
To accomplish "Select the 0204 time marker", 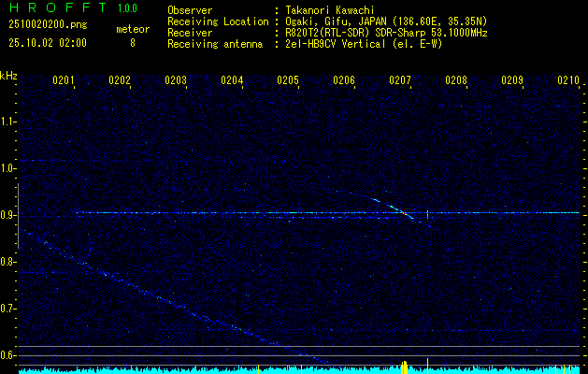I will pyautogui.click(x=232, y=81).
